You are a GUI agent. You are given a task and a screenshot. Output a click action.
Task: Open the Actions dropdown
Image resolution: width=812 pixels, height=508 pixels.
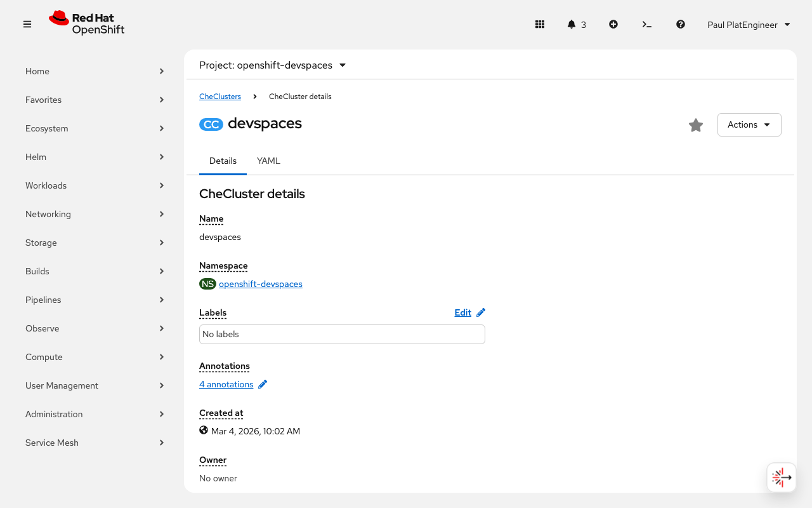749,124
